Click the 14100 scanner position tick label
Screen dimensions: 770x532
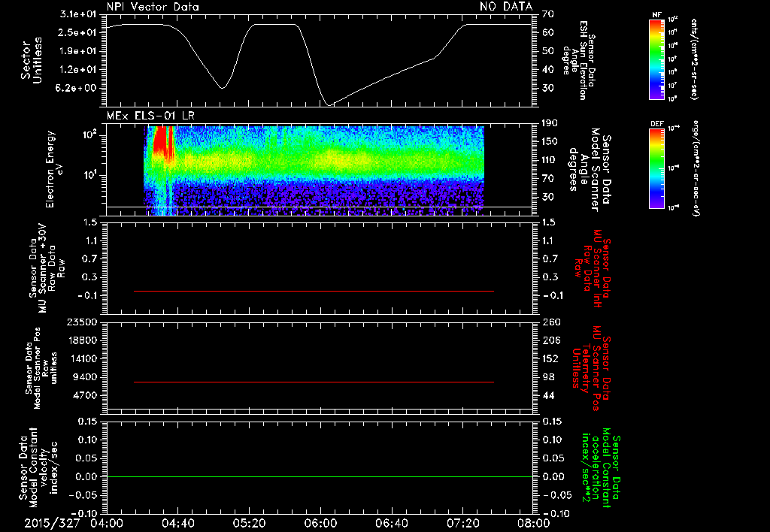(x=82, y=358)
